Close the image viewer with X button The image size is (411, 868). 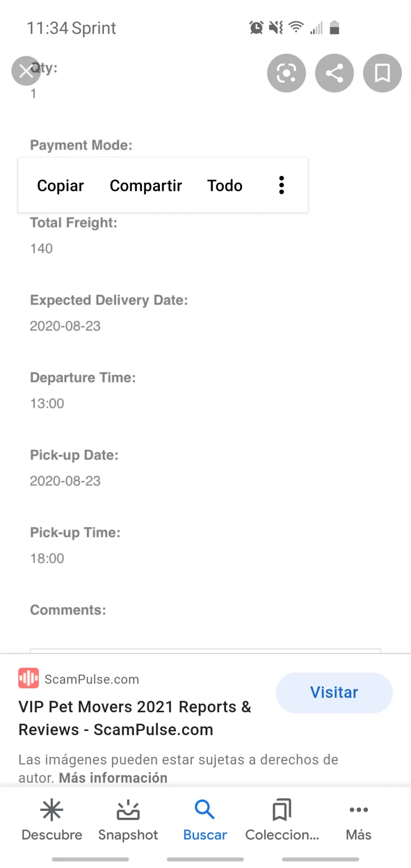click(x=26, y=71)
